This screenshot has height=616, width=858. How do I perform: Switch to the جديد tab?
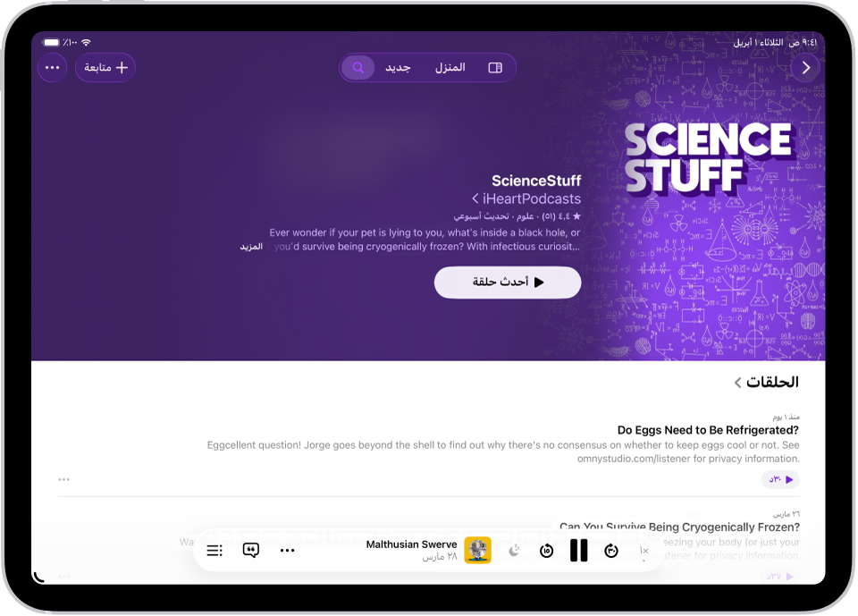pos(398,67)
